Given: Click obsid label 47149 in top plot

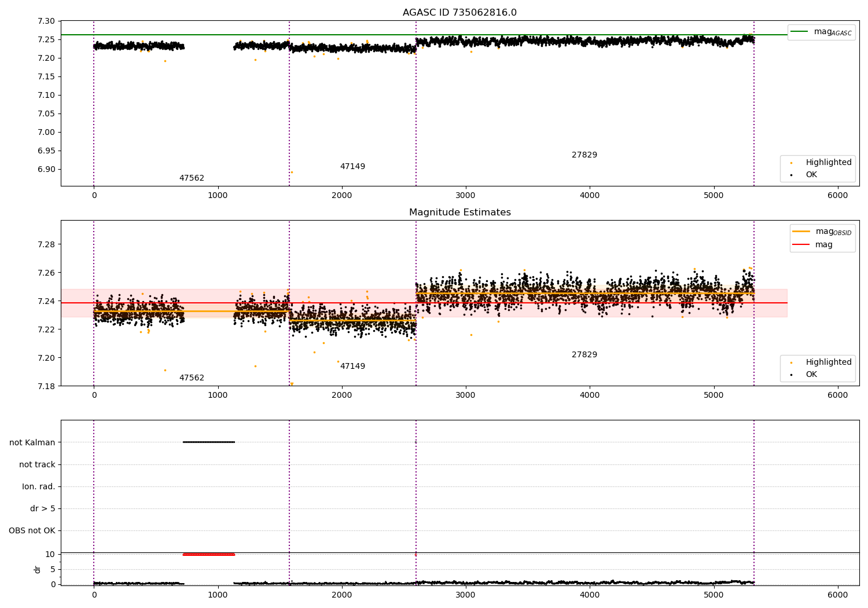Looking at the screenshot, I should click(x=352, y=167).
